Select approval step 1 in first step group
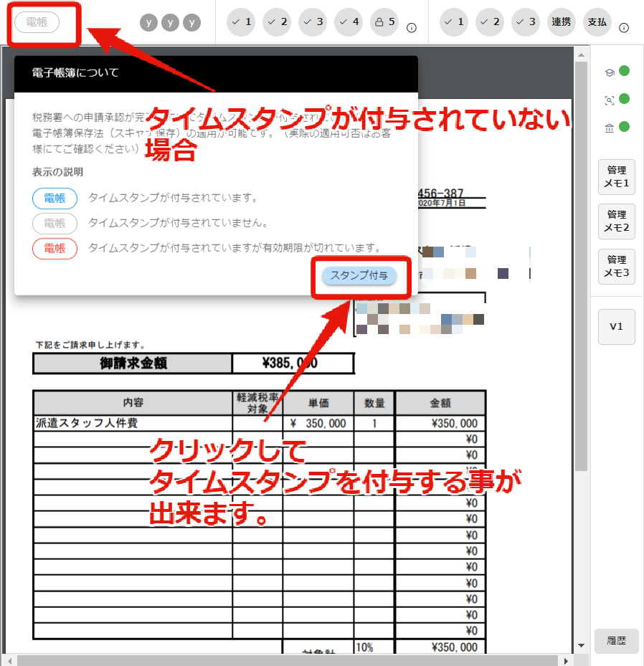644x666 pixels. (241, 22)
